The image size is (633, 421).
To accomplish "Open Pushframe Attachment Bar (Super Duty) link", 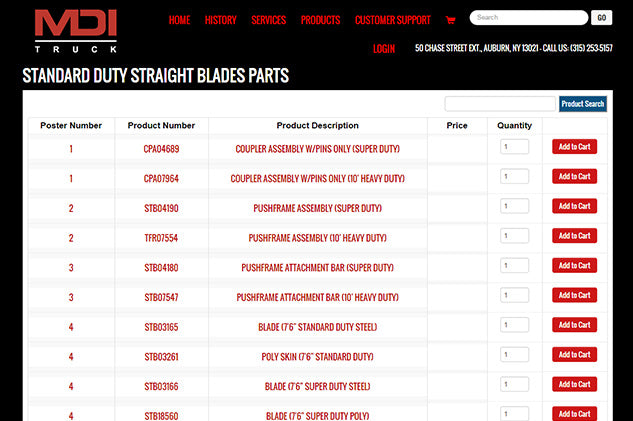I will coord(317,268).
